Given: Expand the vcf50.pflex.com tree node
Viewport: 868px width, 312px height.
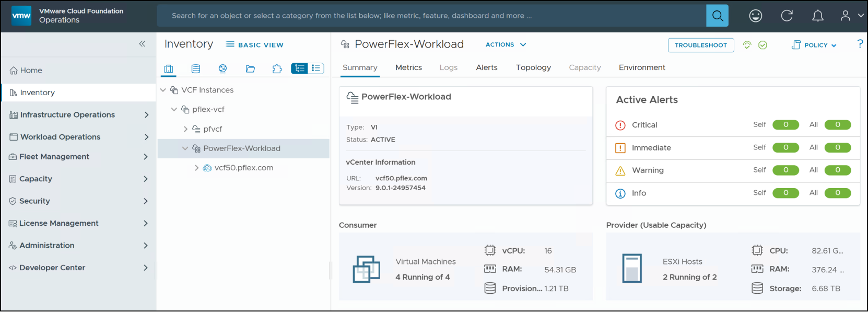Looking at the screenshot, I should (x=196, y=168).
